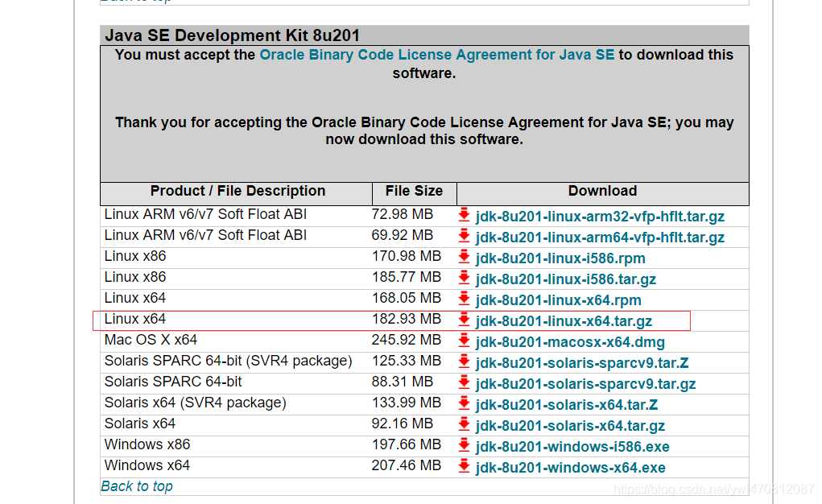The width and height of the screenshot is (822, 504).
Task: Click the Download column header
Action: pyautogui.click(x=602, y=191)
